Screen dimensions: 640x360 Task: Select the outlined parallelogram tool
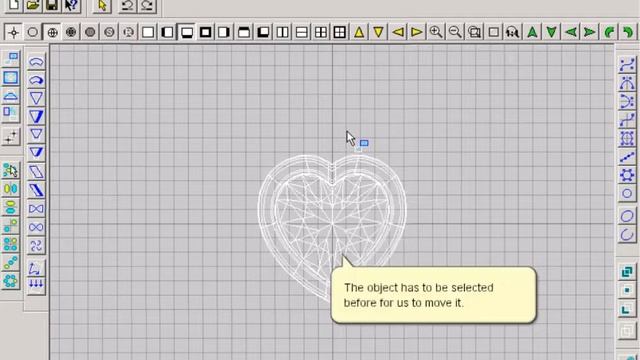pos(36,172)
